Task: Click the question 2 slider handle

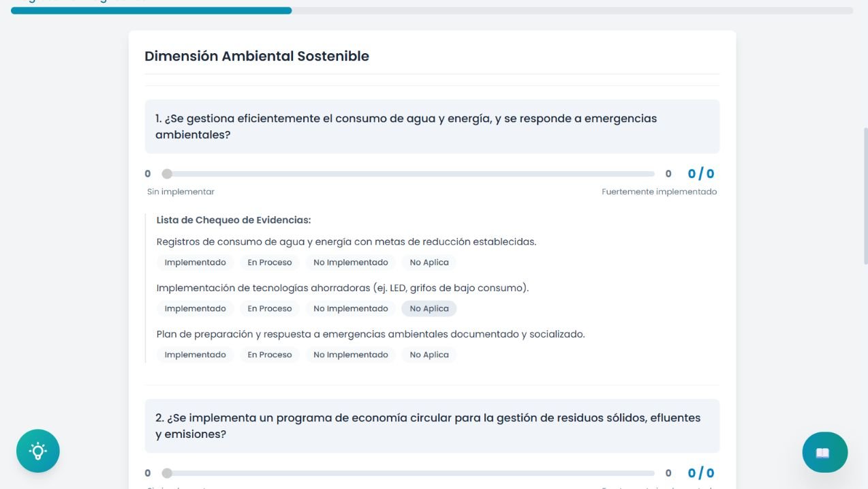Action: coord(167,473)
